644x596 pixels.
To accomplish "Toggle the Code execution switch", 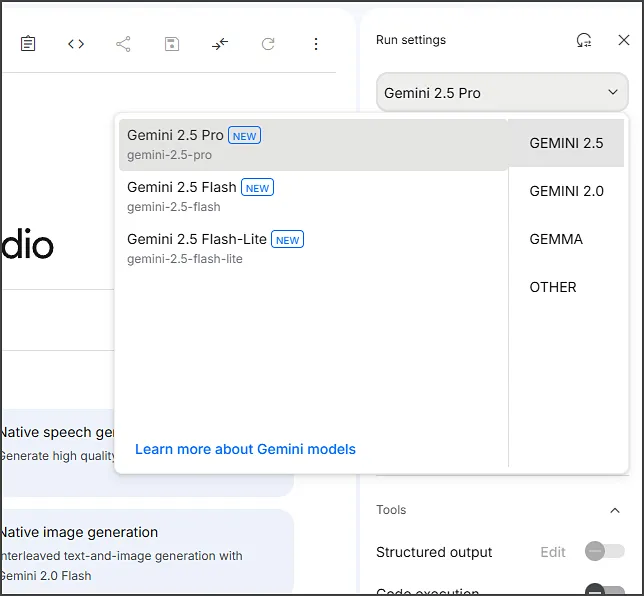I will (605, 590).
